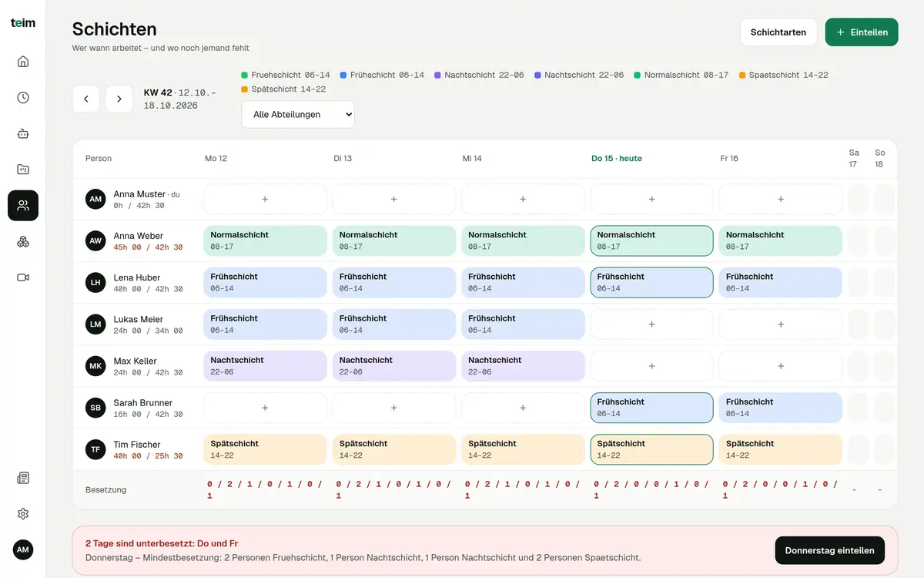Click the Besetzung row label
This screenshot has height=578, width=924.
106,490
